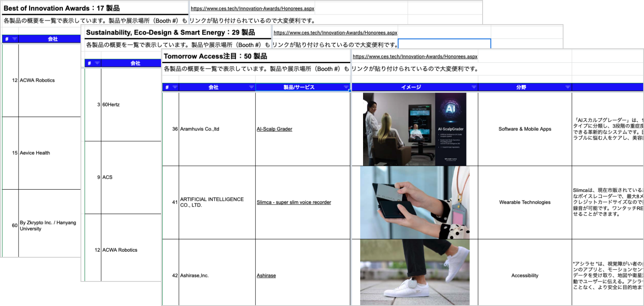The height and width of the screenshot is (306, 644).
Task: Open the 会社 column filter in Tomorrow Access sheet
Action: [252, 87]
